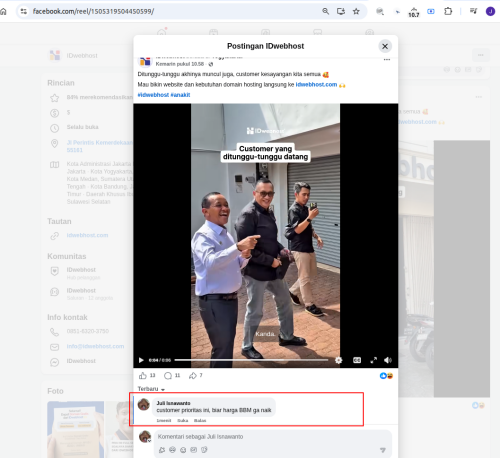Expand the video to fullscreen
This screenshot has height=458, width=500.
pos(374,360)
